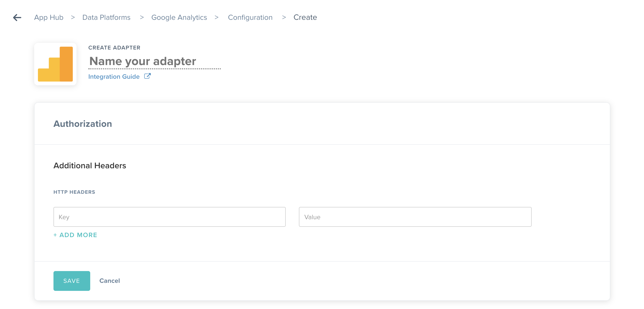Add another header with + ADD MORE
The image size is (644, 309).
pos(75,235)
